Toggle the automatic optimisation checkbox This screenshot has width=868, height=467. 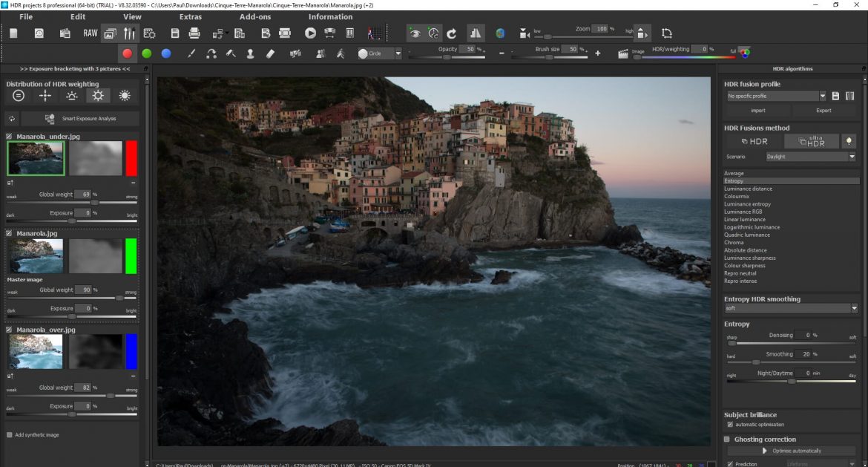tap(730, 425)
